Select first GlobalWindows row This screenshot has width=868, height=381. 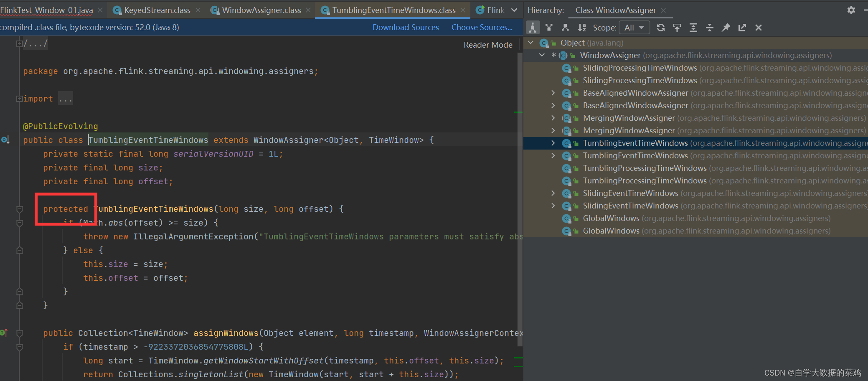point(695,218)
